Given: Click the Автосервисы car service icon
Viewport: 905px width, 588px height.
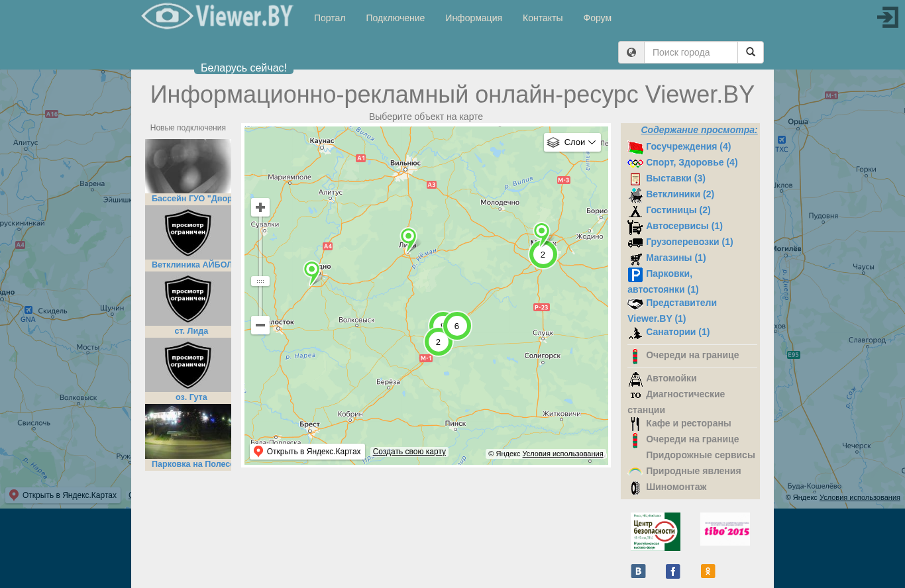Looking at the screenshot, I should 635,226.
